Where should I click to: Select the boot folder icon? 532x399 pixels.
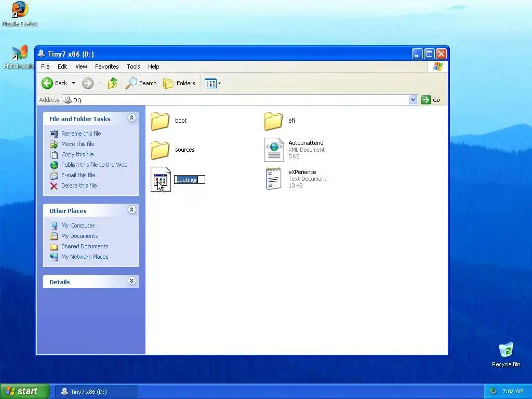point(160,121)
